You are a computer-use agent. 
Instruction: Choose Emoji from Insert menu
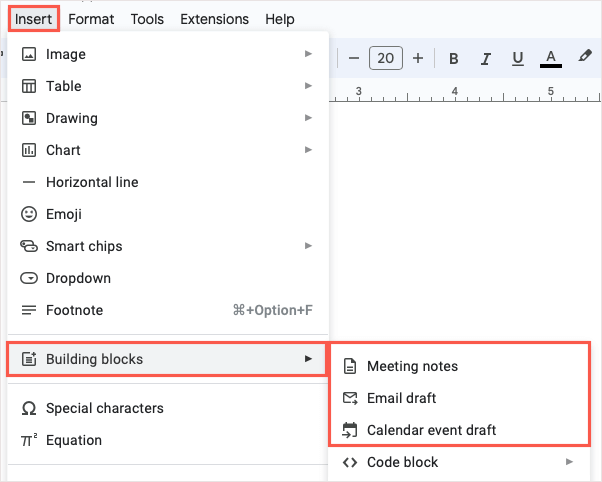tap(64, 214)
